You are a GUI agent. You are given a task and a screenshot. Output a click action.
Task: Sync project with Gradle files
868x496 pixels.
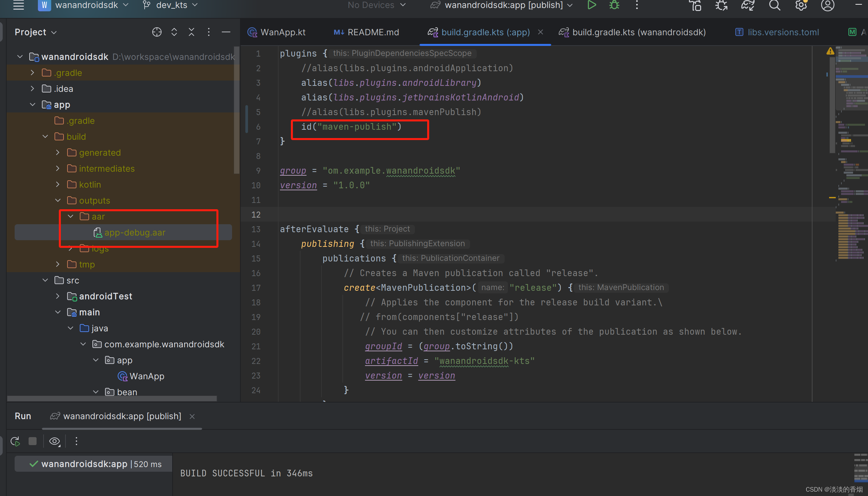[x=748, y=5]
